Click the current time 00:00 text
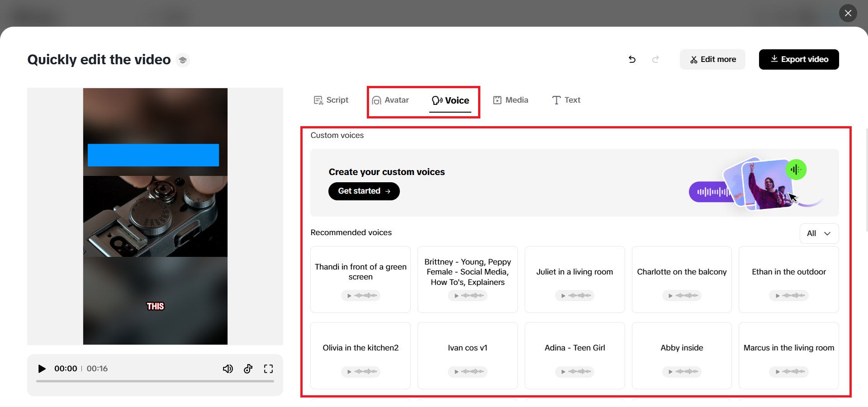Image resolution: width=868 pixels, height=407 pixels. pyautogui.click(x=66, y=369)
